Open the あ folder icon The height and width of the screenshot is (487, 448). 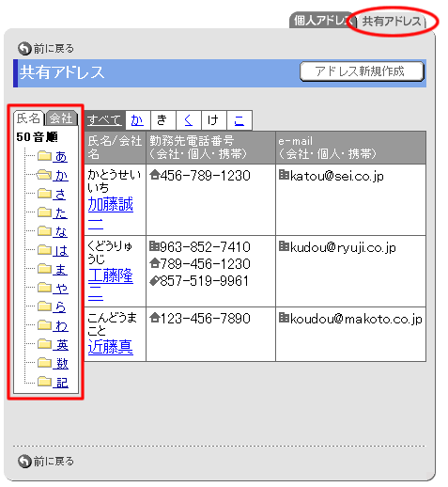click(x=44, y=156)
